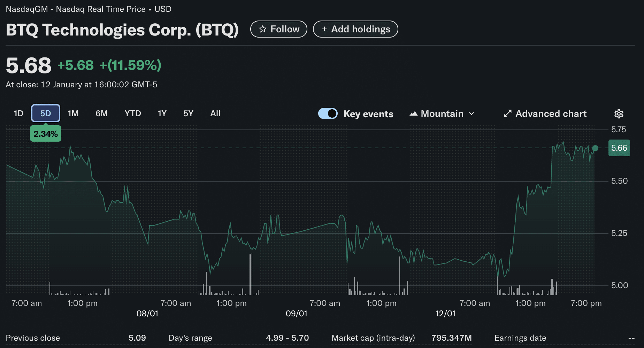Expand the Mountain chart style dropdown chevron
Image resolution: width=644 pixels, height=348 pixels.
click(472, 114)
